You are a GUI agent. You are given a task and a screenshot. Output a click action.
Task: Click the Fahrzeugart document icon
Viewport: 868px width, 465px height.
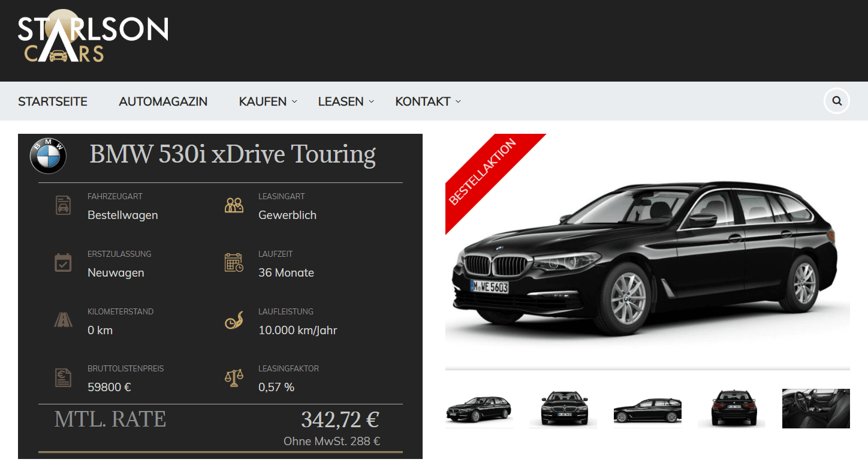pyautogui.click(x=63, y=205)
